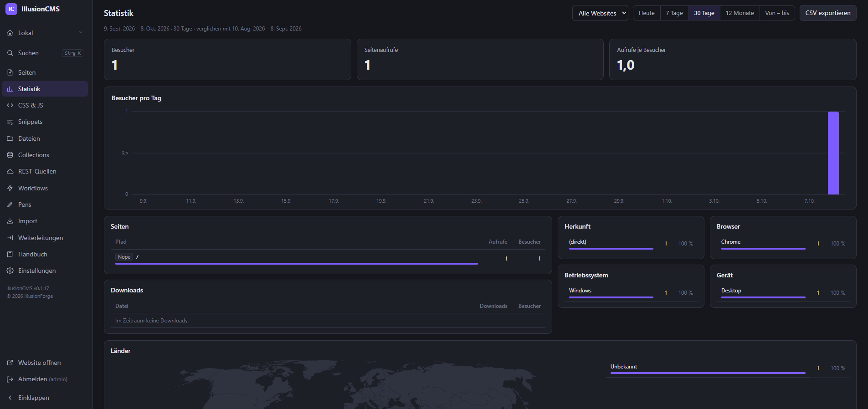Viewport: 868px width, 409px height.
Task: Click the CSS & JS code icon
Action: (10, 105)
